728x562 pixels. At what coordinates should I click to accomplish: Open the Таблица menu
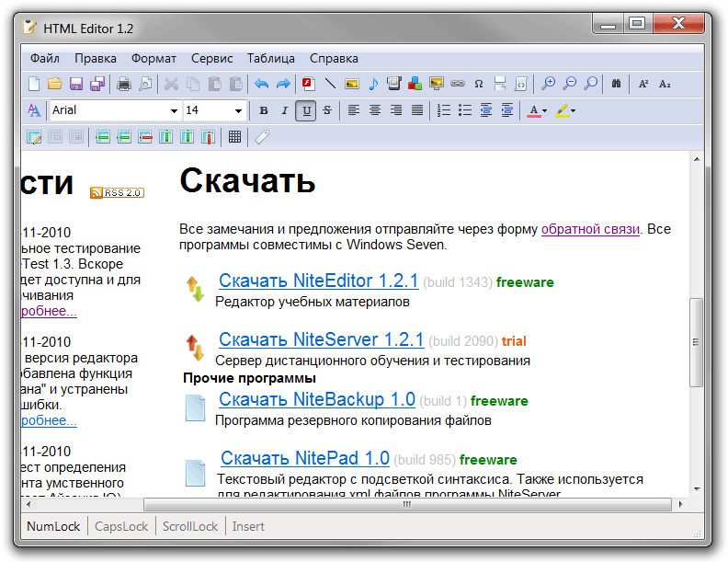point(270,59)
